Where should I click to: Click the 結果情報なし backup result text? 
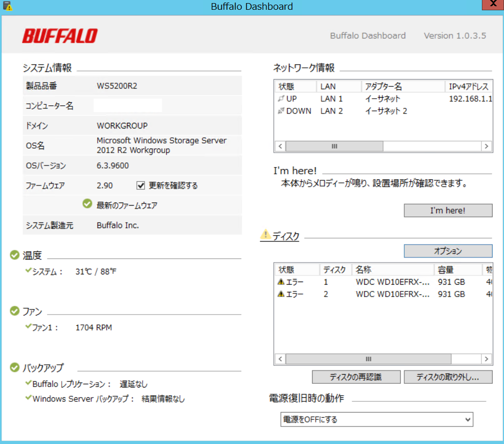(x=163, y=399)
